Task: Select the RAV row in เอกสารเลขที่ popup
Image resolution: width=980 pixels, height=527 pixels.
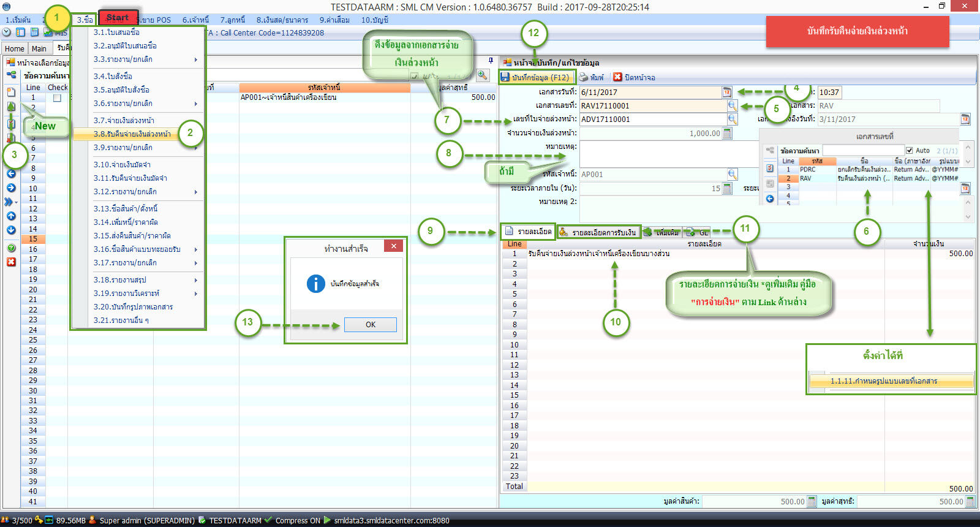Action: point(869,178)
